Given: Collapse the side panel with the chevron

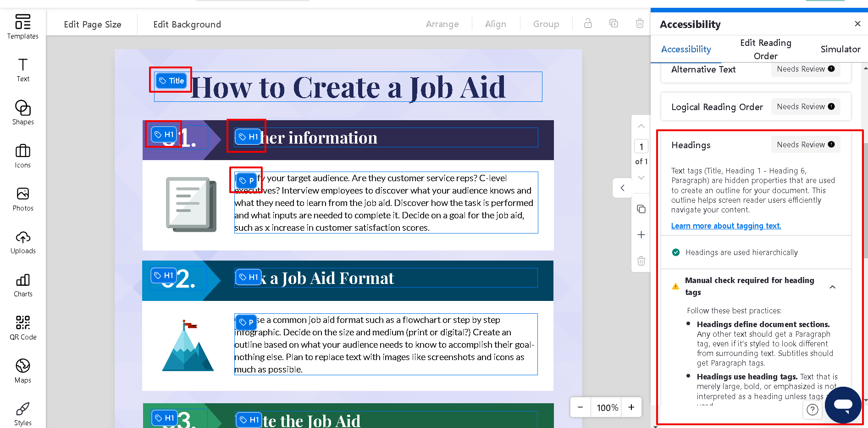Looking at the screenshot, I should tap(622, 188).
